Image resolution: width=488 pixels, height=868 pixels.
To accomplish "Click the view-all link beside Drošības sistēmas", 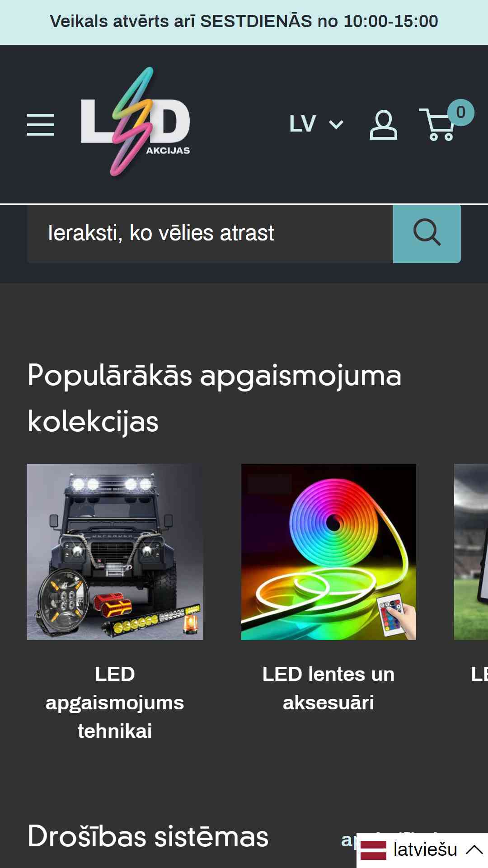I will click(349, 840).
